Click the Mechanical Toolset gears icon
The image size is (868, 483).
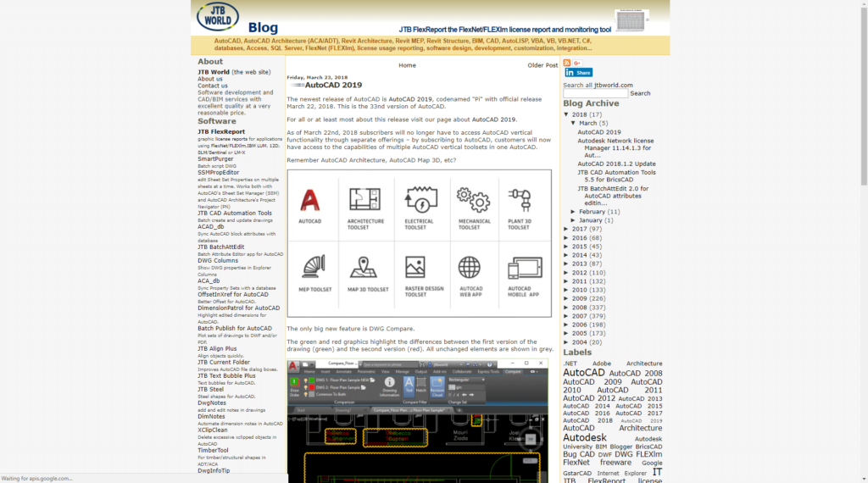click(472, 200)
